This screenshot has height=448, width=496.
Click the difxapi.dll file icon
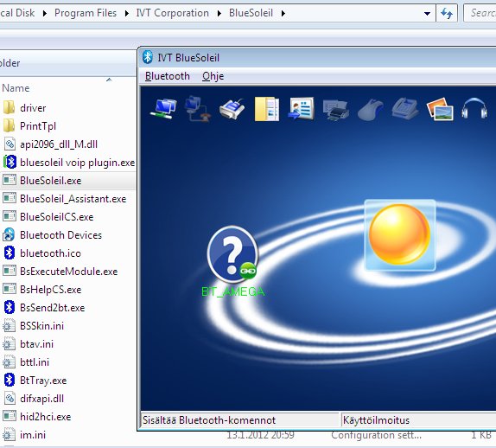click(x=10, y=399)
